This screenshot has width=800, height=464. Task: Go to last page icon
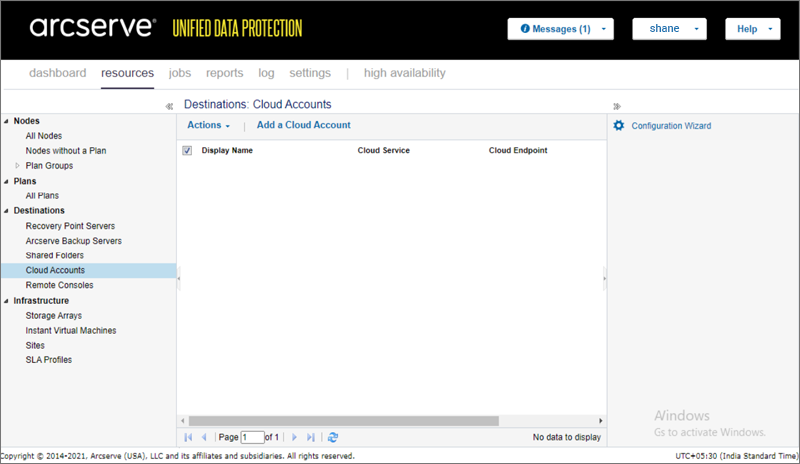[x=310, y=437]
